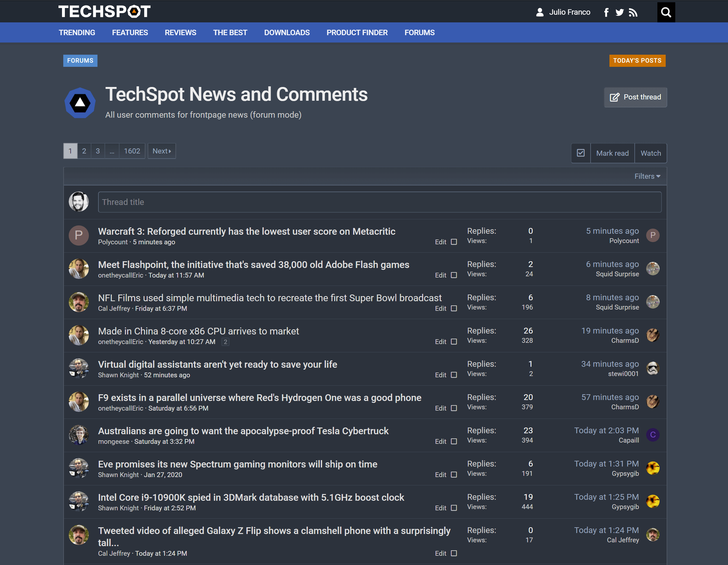Tick checkbox for F9 Hydrogen One thread
The image size is (728, 565).
pos(454,408)
